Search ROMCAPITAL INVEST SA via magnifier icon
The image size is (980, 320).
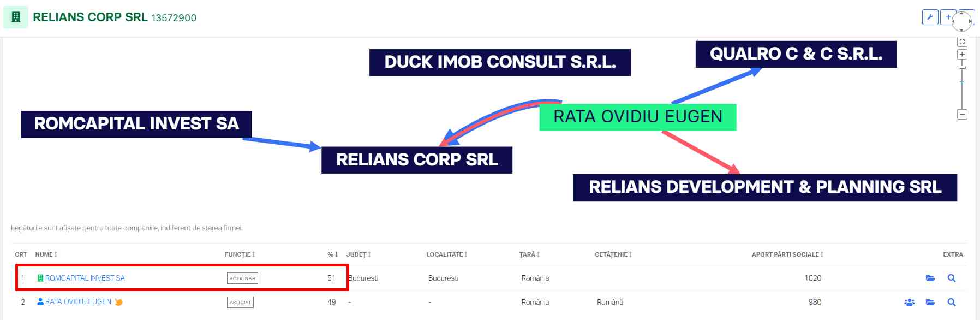coord(952,278)
